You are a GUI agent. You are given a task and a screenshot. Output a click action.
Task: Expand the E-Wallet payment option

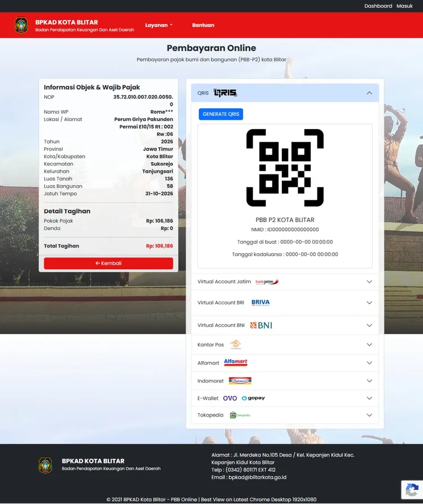[285, 398]
